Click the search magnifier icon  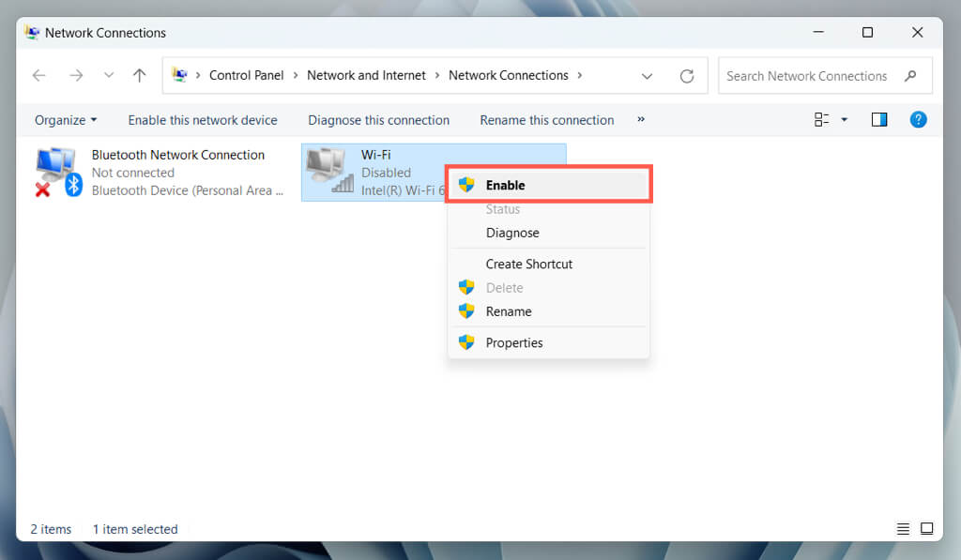pyautogui.click(x=910, y=76)
